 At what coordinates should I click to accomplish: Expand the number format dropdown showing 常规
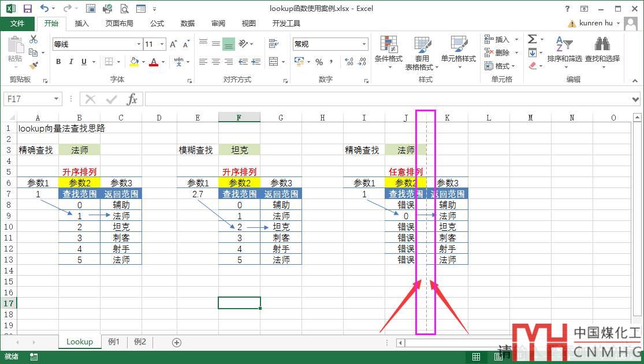pos(364,44)
